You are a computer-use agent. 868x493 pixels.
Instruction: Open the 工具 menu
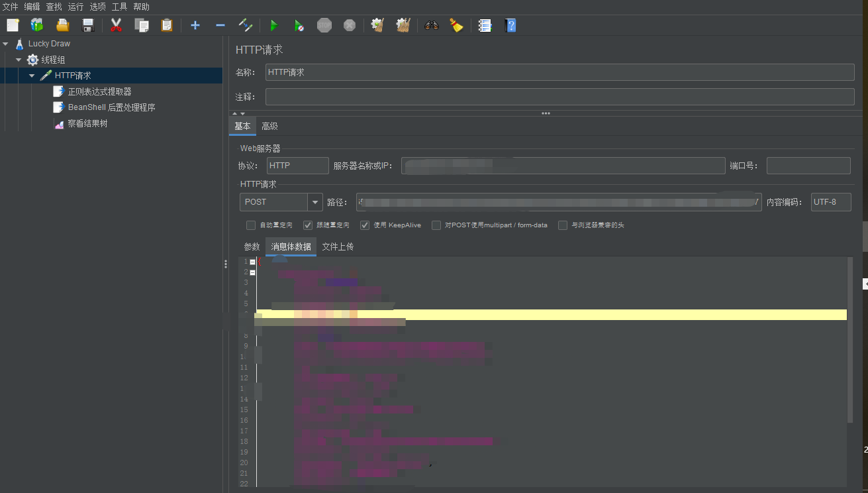(119, 7)
